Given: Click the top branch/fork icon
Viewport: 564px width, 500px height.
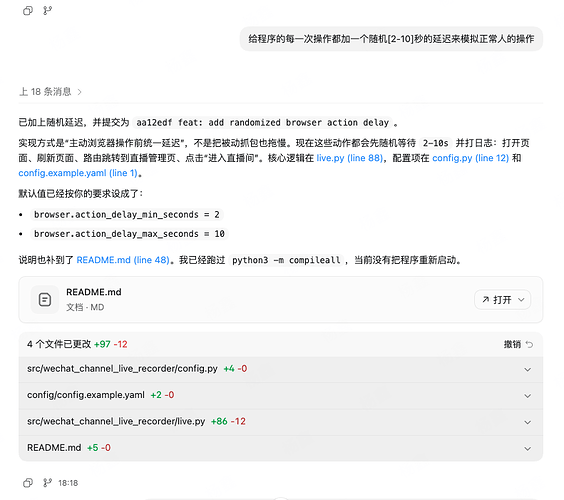Looking at the screenshot, I should coord(47,10).
